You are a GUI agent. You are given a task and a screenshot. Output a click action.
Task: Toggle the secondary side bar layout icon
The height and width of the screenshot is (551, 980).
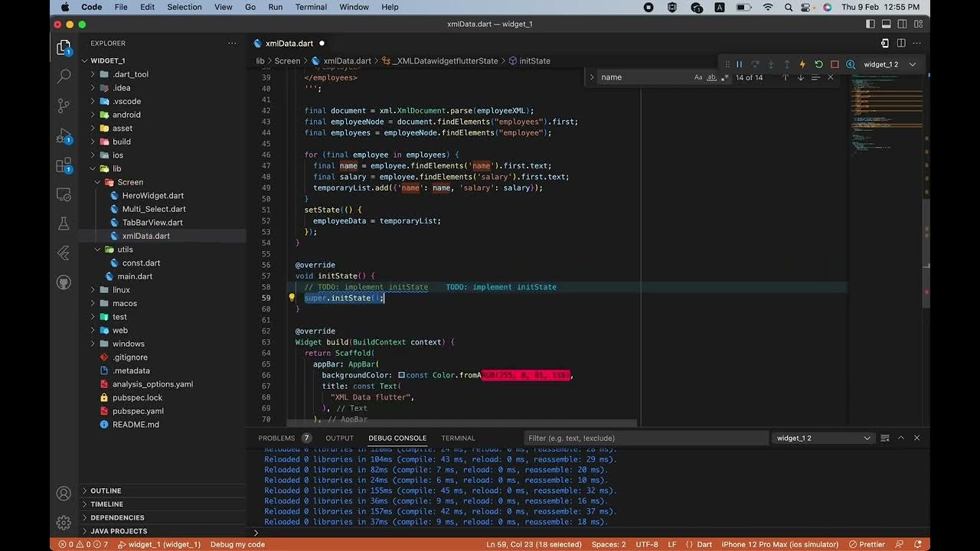[903, 24]
